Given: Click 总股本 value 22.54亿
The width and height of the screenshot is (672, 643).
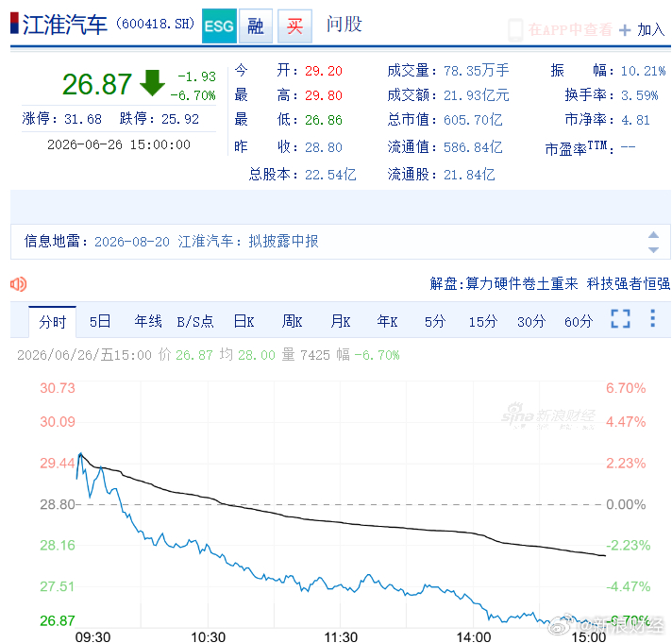Looking at the screenshot, I should (330, 175).
